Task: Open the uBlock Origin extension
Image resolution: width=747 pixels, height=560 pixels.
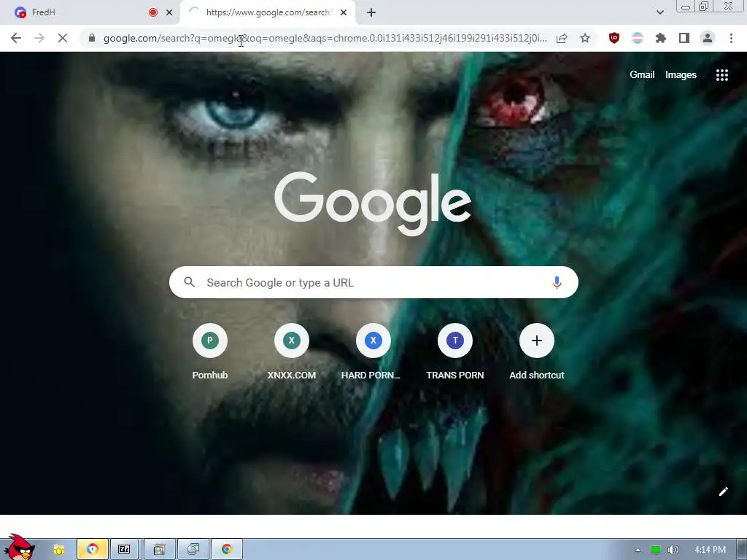Action: coord(614,38)
